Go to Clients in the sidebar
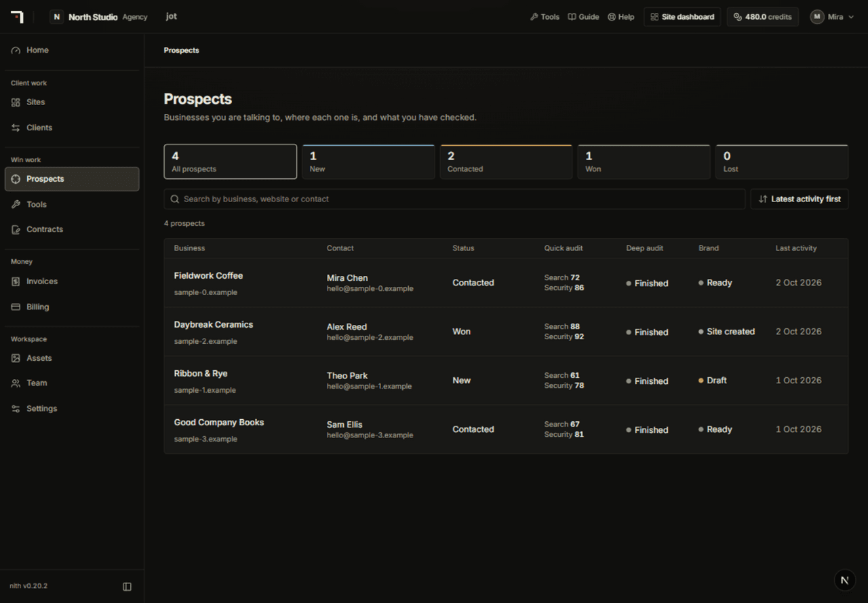The height and width of the screenshot is (603, 868). pos(72,128)
